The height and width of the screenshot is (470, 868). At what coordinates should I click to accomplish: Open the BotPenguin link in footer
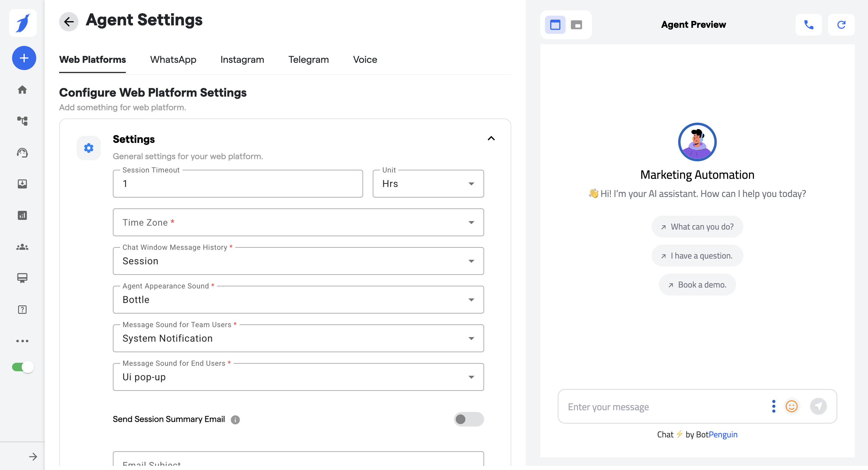pos(723,434)
